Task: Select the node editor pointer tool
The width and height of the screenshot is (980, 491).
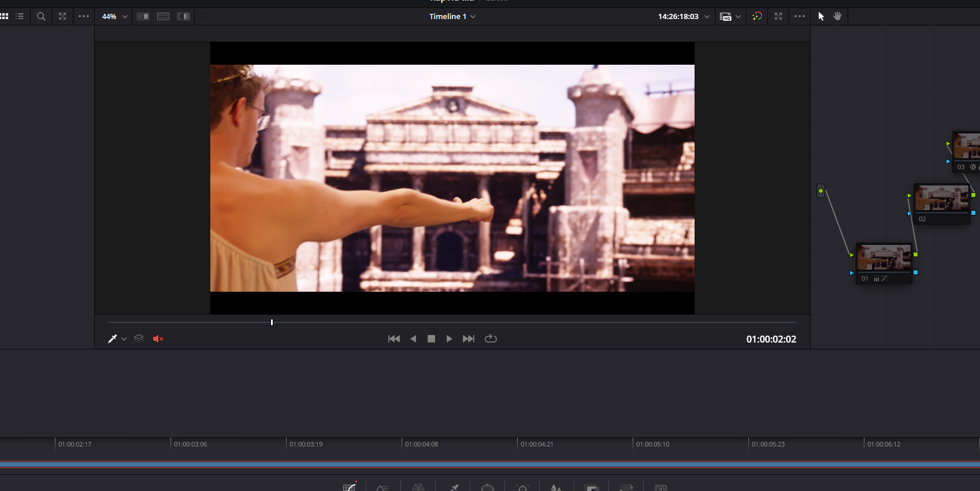Action: pos(821,16)
